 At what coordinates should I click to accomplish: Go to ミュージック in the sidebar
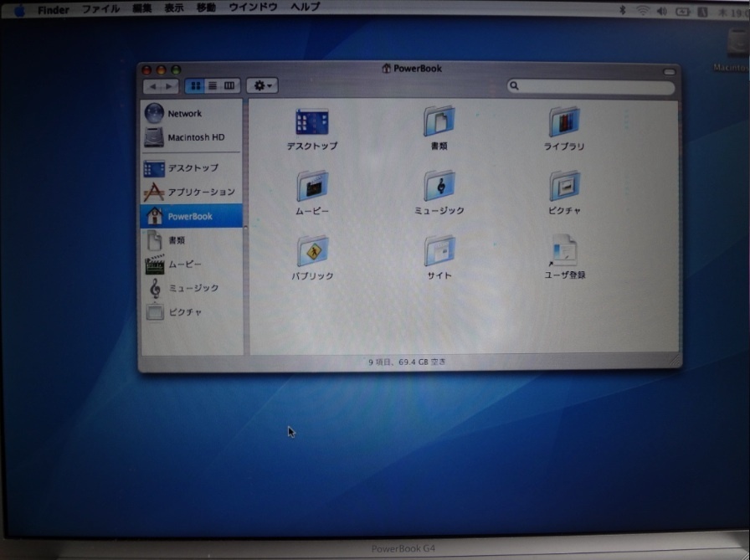(x=192, y=288)
